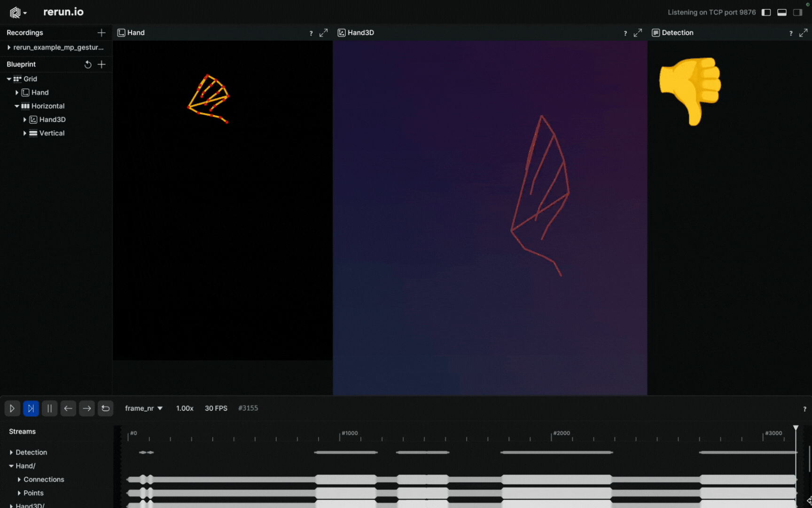812x508 pixels.
Task: Click the loop playback button
Action: (x=106, y=408)
